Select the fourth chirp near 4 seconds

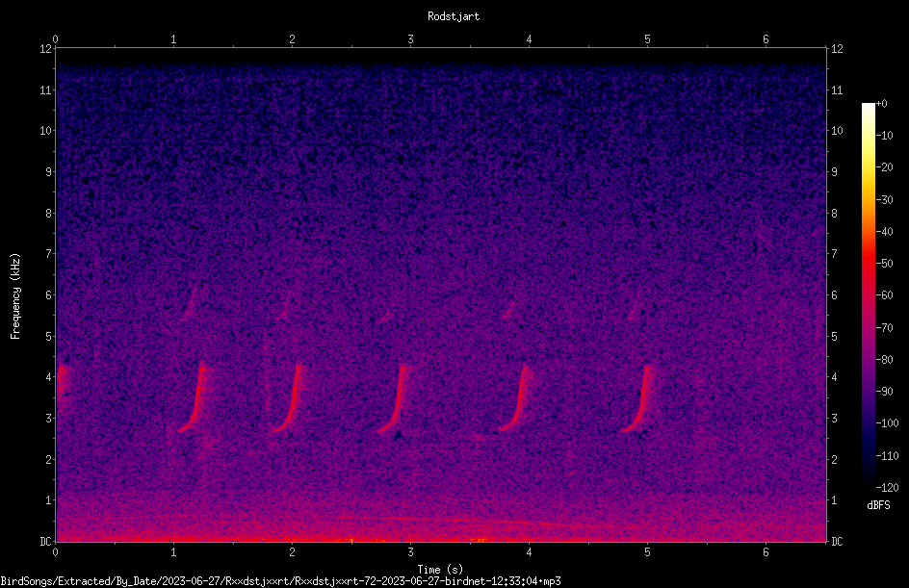pos(515,397)
